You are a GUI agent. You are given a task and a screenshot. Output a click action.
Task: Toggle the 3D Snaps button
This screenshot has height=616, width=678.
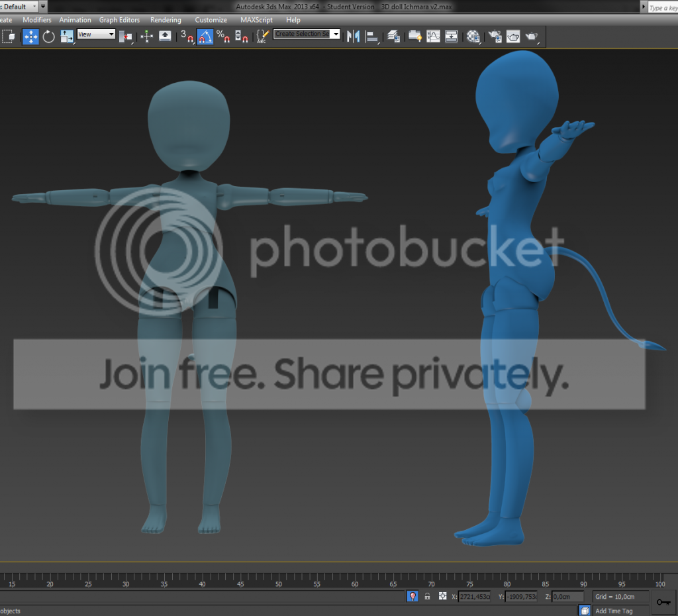(x=187, y=36)
